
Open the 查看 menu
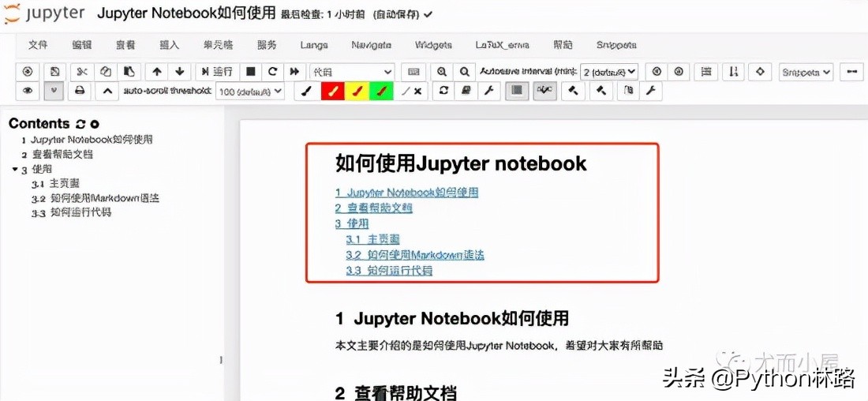[125, 46]
